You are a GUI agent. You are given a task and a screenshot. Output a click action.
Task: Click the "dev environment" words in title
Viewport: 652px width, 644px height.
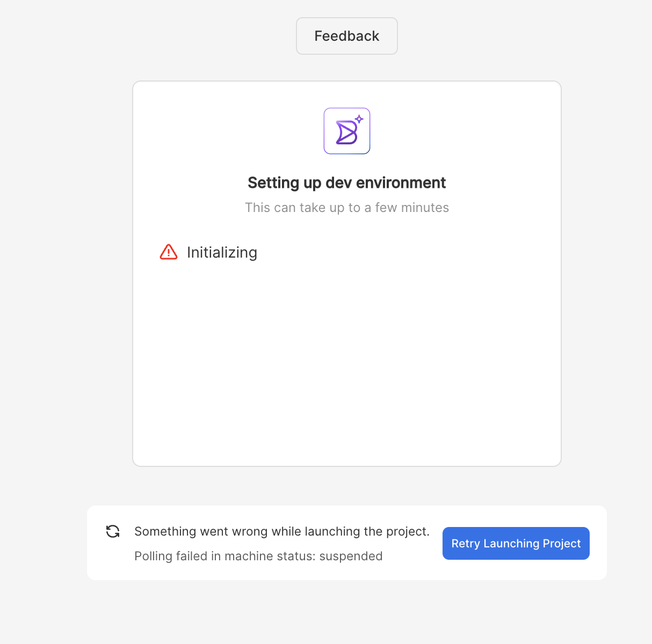(x=386, y=183)
